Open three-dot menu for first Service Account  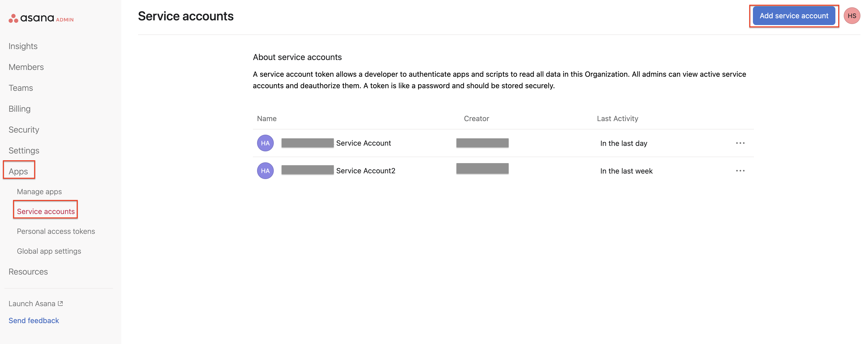tap(740, 143)
